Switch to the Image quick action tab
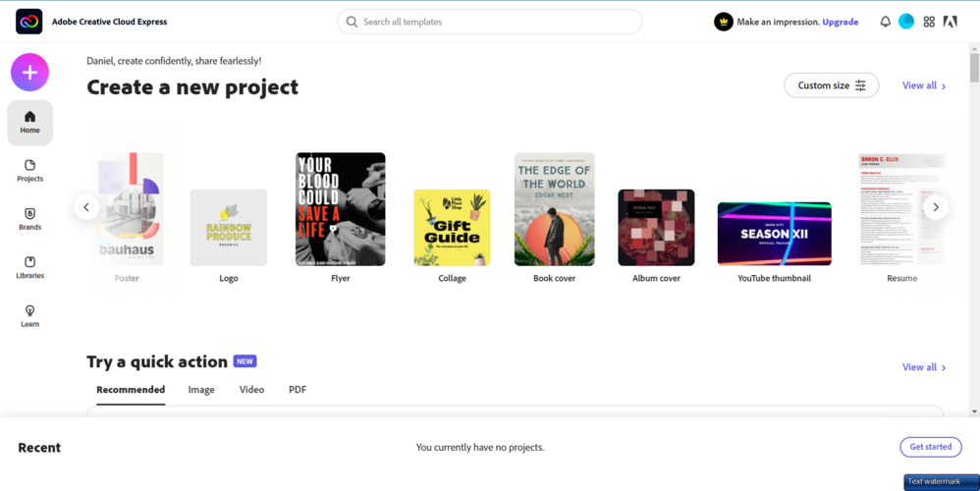This screenshot has height=491, width=980. point(201,390)
